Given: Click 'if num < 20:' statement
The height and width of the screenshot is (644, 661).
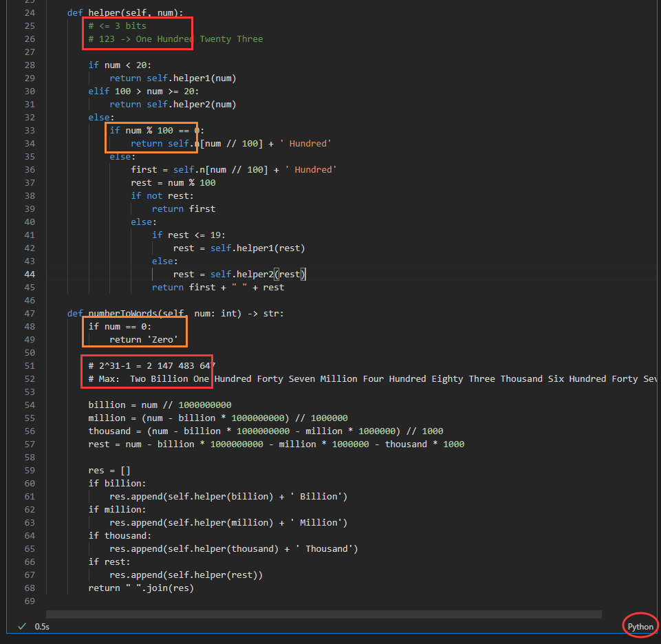Looking at the screenshot, I should pyautogui.click(x=120, y=65).
